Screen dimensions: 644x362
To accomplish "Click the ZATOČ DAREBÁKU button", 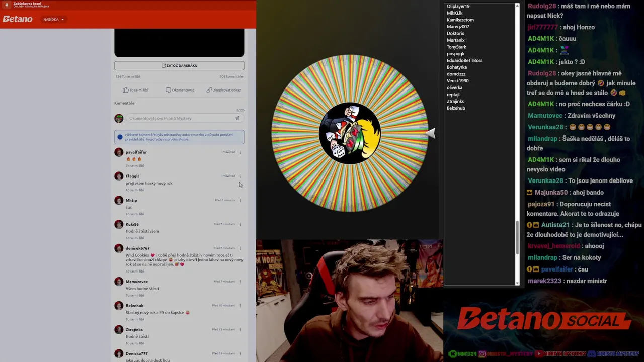I will point(179,65).
